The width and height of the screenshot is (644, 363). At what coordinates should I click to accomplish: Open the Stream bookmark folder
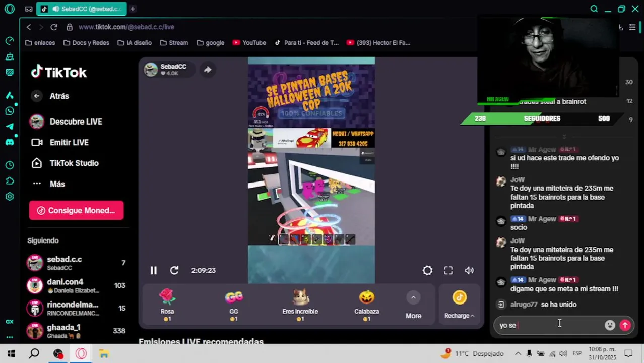[174, 43]
